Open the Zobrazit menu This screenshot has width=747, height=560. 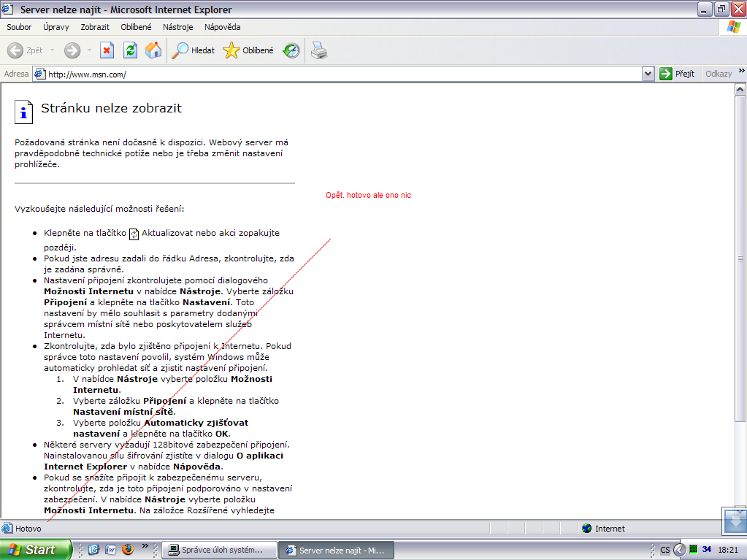click(x=95, y=27)
